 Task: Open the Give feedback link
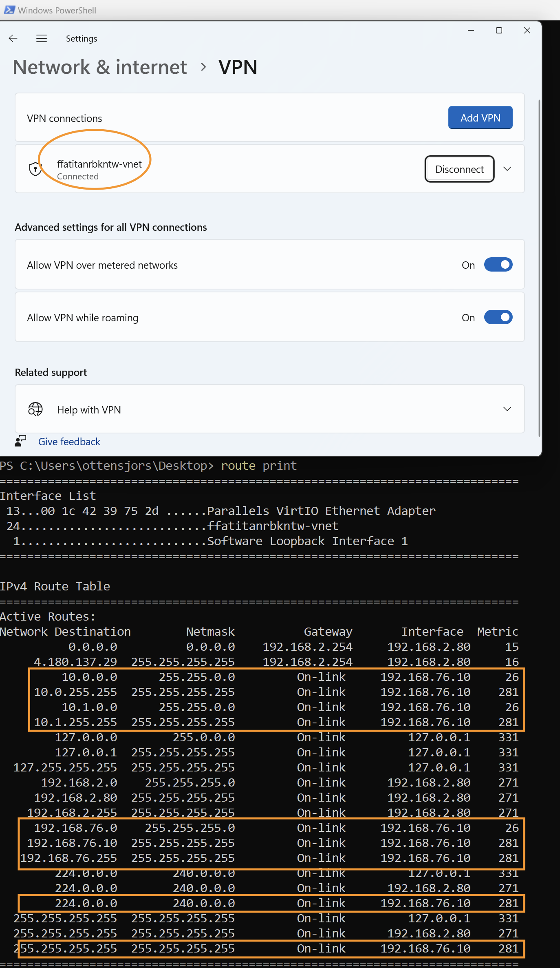pyautogui.click(x=69, y=442)
